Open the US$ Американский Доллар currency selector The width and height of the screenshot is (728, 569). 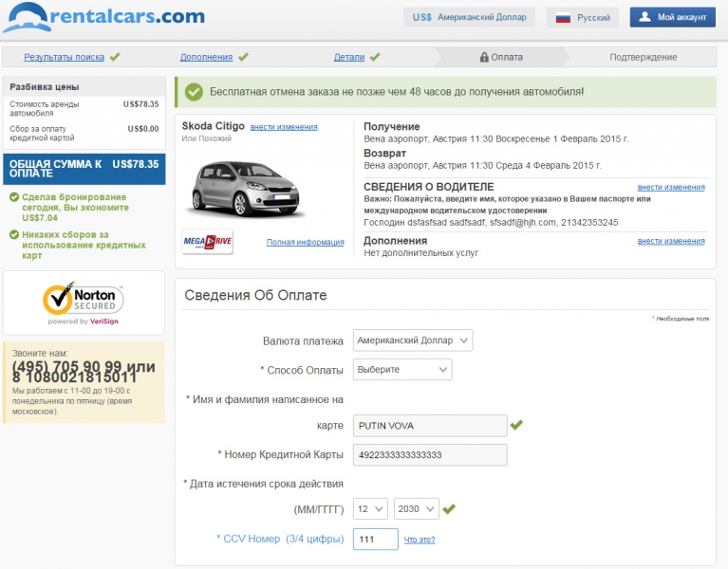click(x=470, y=17)
